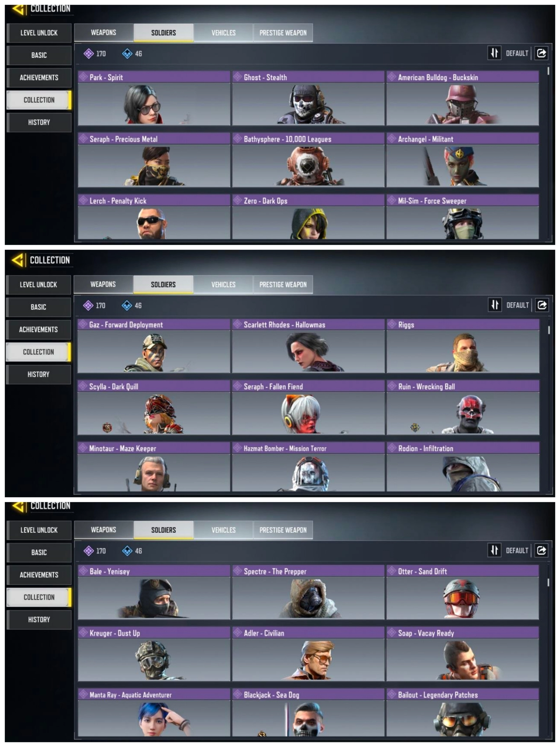Open the Otter - Sand Drift card
Screen dimensions: 560x747
(x=463, y=592)
